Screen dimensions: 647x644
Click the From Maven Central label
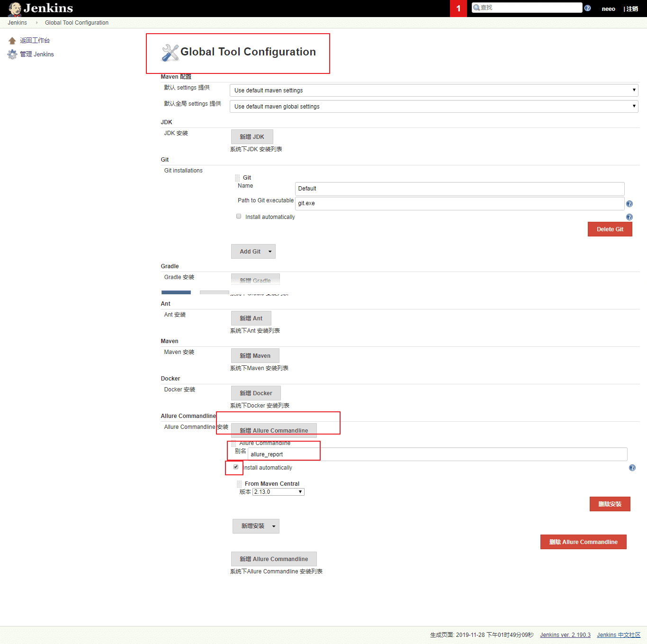point(272,484)
